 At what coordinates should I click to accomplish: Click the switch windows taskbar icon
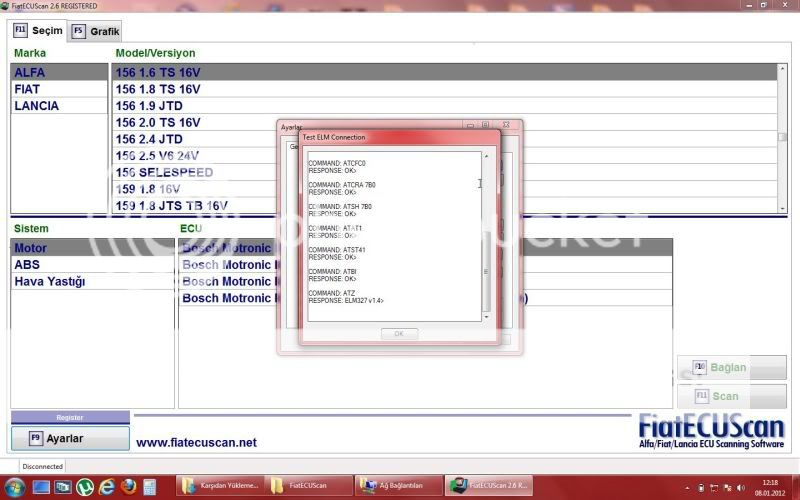click(x=63, y=487)
